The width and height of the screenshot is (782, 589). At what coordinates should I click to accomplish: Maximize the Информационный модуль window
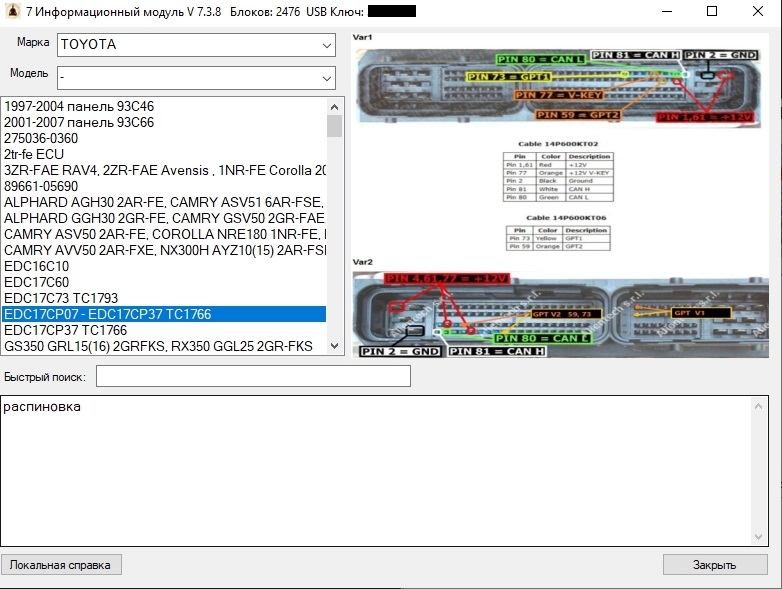click(712, 11)
